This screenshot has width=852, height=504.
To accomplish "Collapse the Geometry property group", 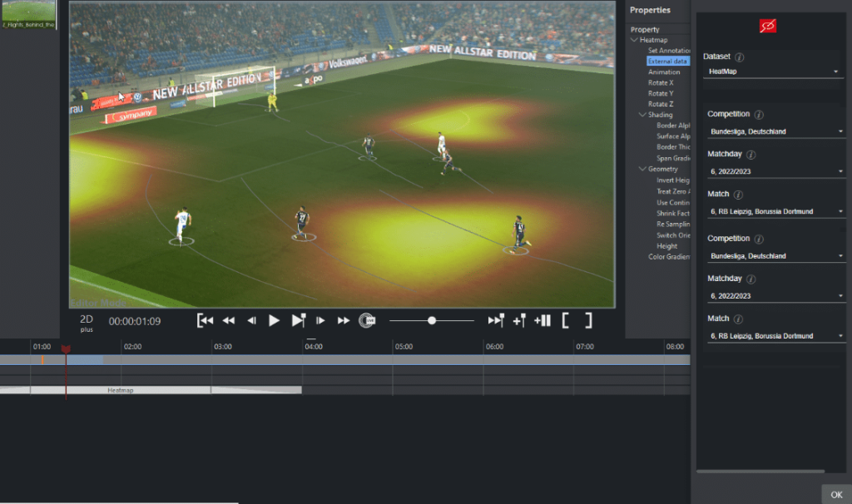I will pos(642,169).
